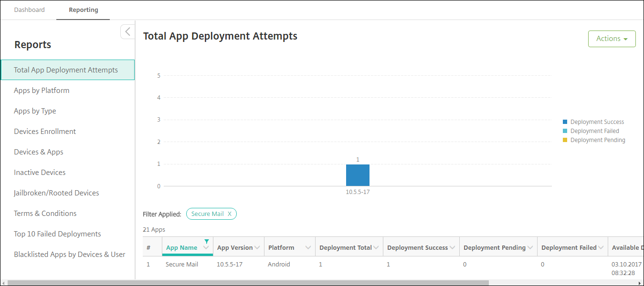Switch to the Dashboard tab
The image size is (644, 286).
(x=29, y=10)
